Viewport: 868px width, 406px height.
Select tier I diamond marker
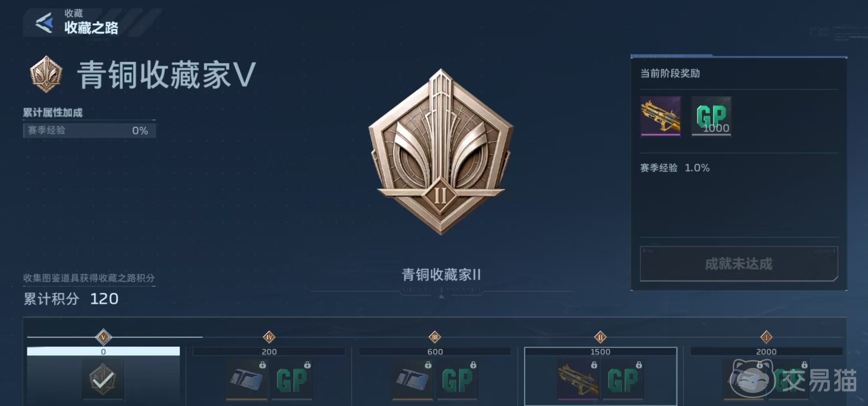pyautogui.click(x=766, y=337)
